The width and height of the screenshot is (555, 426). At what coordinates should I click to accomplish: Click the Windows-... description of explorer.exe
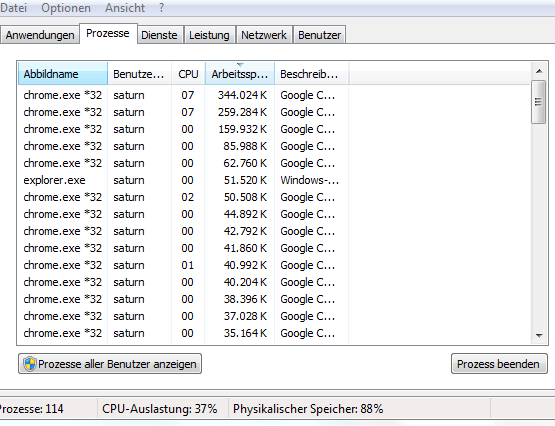[x=309, y=180]
